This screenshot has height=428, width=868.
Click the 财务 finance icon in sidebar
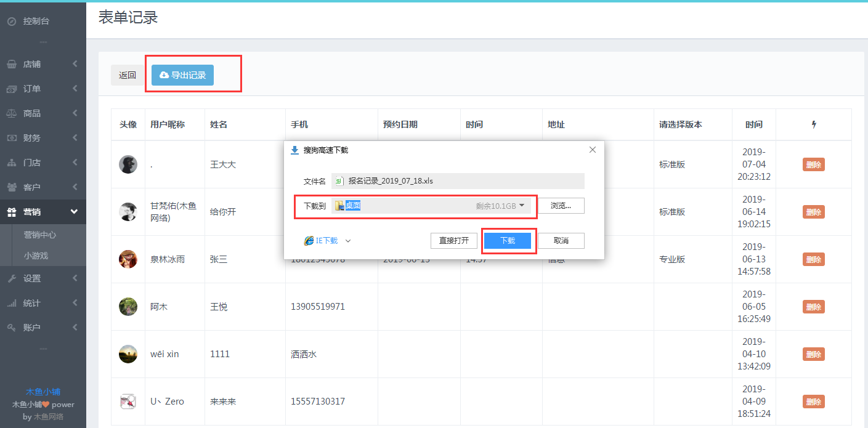point(11,138)
